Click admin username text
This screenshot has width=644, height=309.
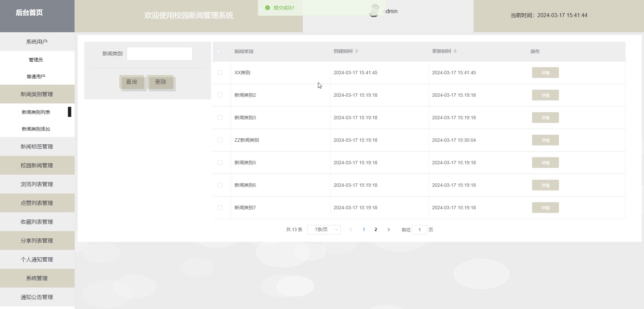390,11
